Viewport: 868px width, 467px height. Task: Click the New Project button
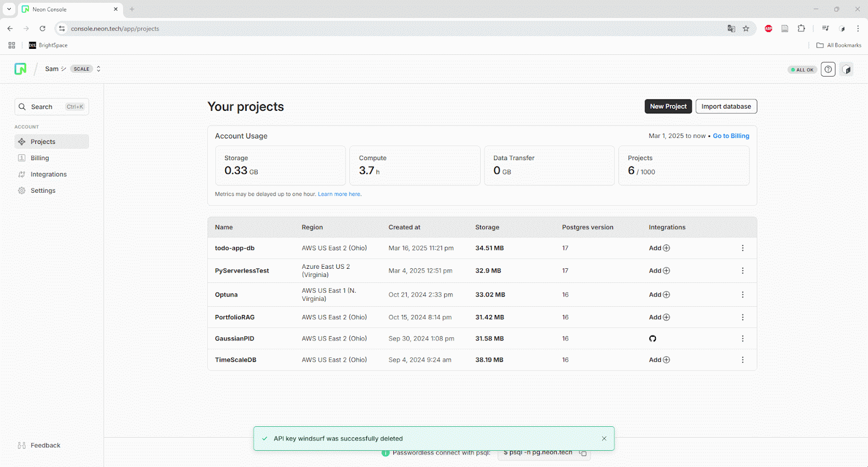click(x=668, y=106)
